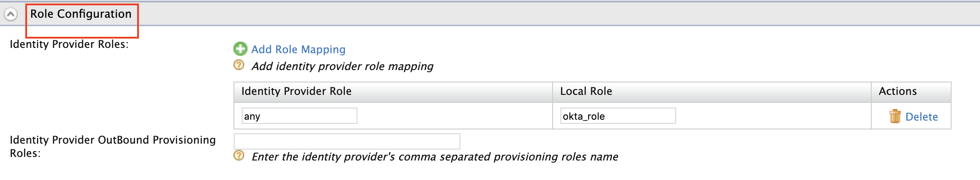
Task: Click empty area of Role Configuration header bar
Action: 533,14
